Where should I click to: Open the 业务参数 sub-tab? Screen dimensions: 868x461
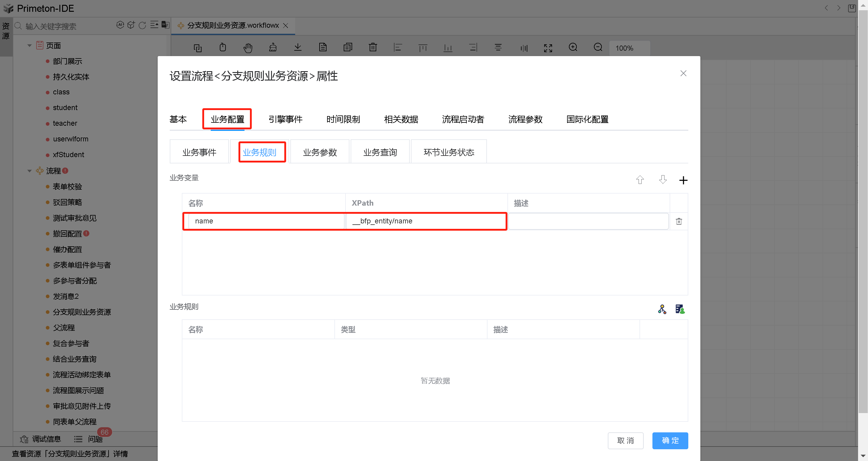(x=320, y=152)
